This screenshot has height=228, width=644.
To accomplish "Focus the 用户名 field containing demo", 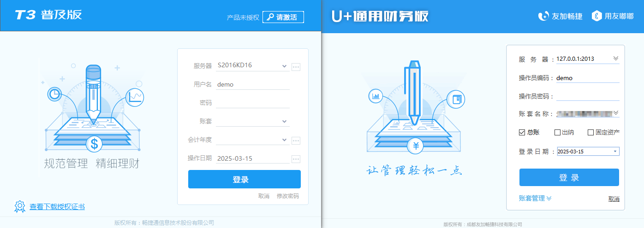I will pos(252,85).
